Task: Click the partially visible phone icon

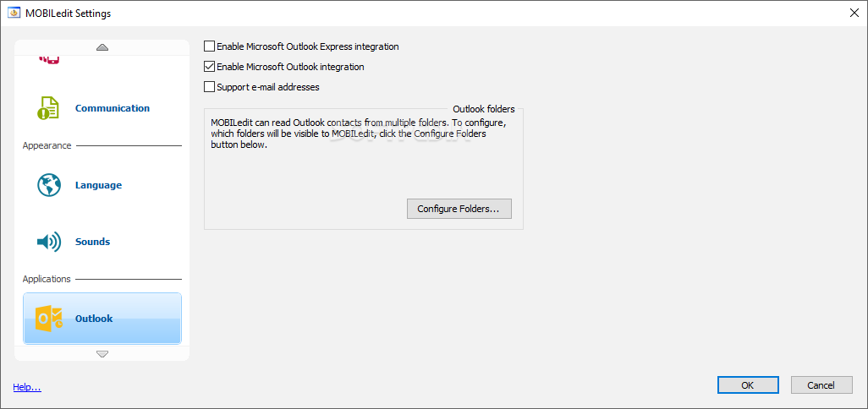Action: tap(48, 59)
